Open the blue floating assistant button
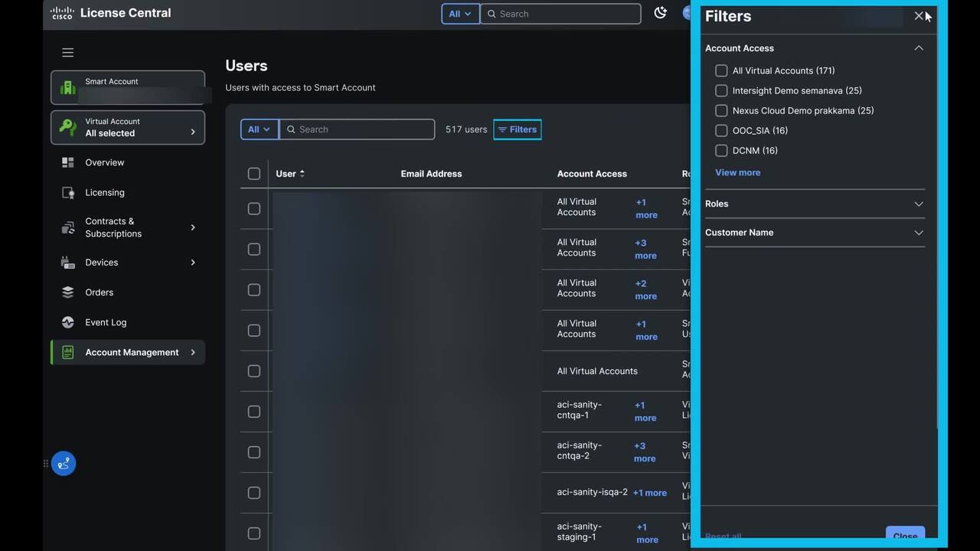This screenshot has height=551, width=980. tap(64, 463)
